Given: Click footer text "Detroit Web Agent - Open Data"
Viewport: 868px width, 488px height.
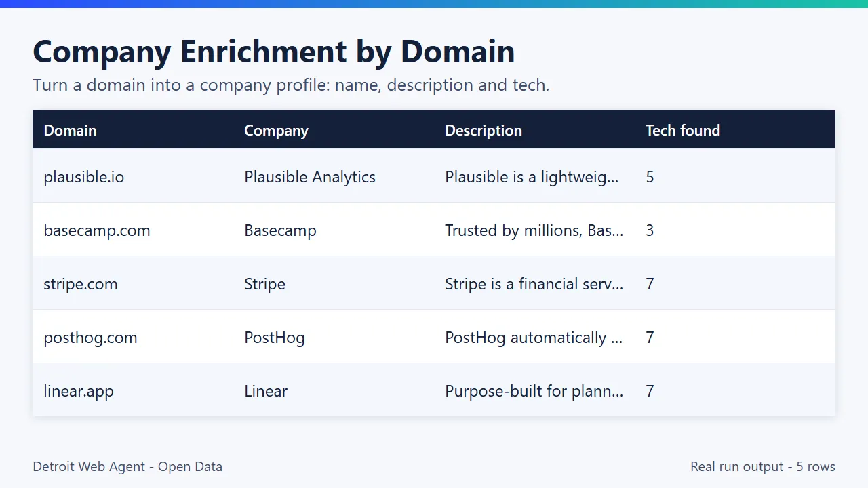Looking at the screenshot, I should coord(127,466).
